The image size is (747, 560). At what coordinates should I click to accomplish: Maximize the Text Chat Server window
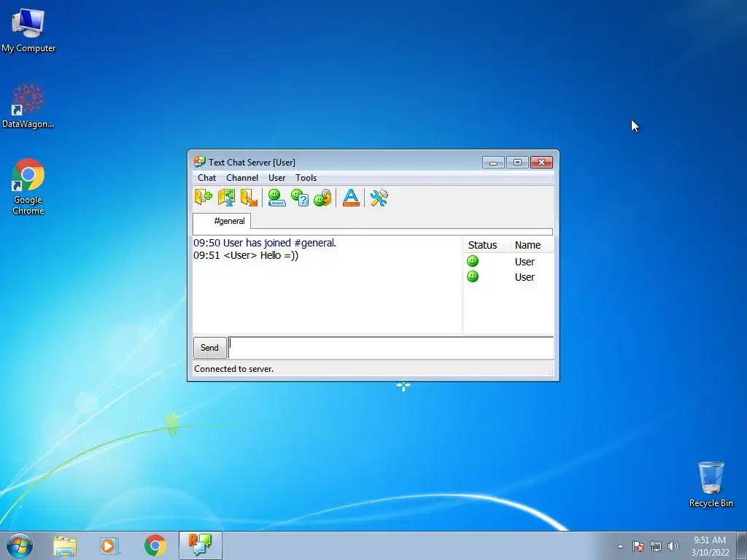517,163
